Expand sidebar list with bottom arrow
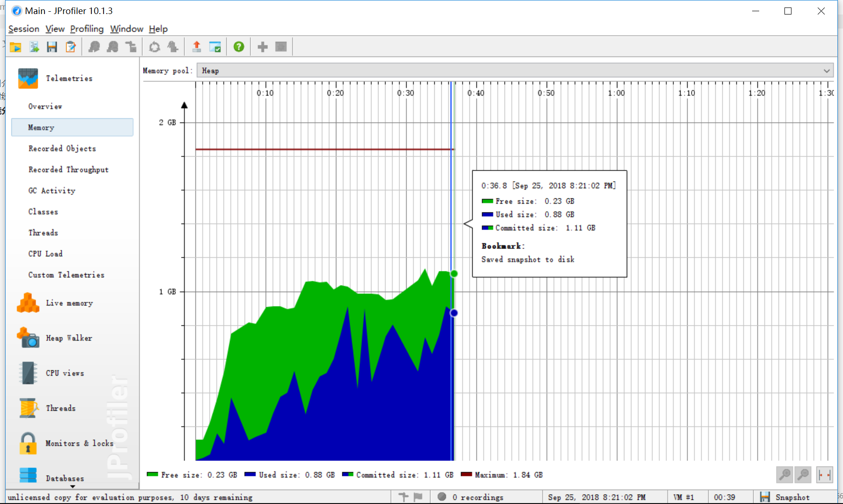The width and height of the screenshot is (843, 504). 73,487
